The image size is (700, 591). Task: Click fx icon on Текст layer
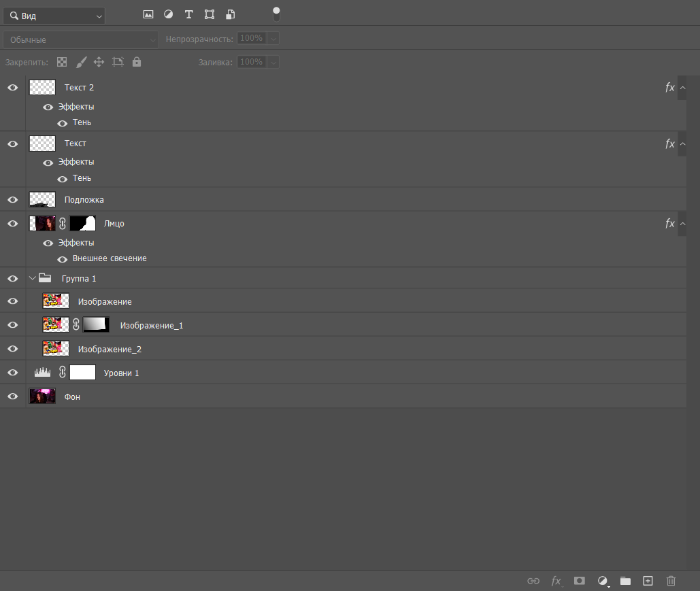click(x=669, y=143)
